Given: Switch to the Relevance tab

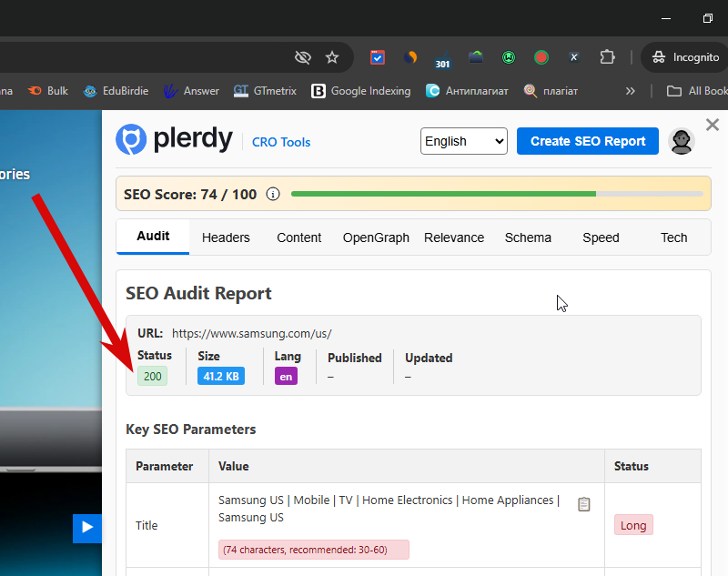Looking at the screenshot, I should (454, 237).
